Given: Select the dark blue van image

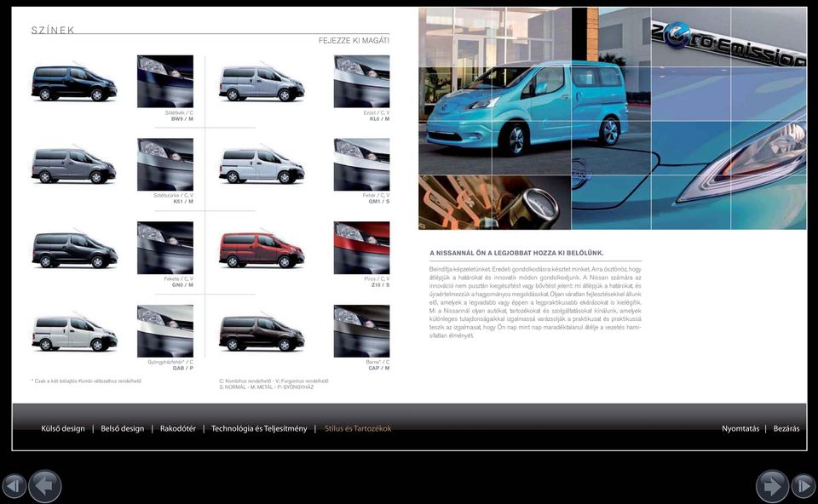Looking at the screenshot, I should pos(74,83).
